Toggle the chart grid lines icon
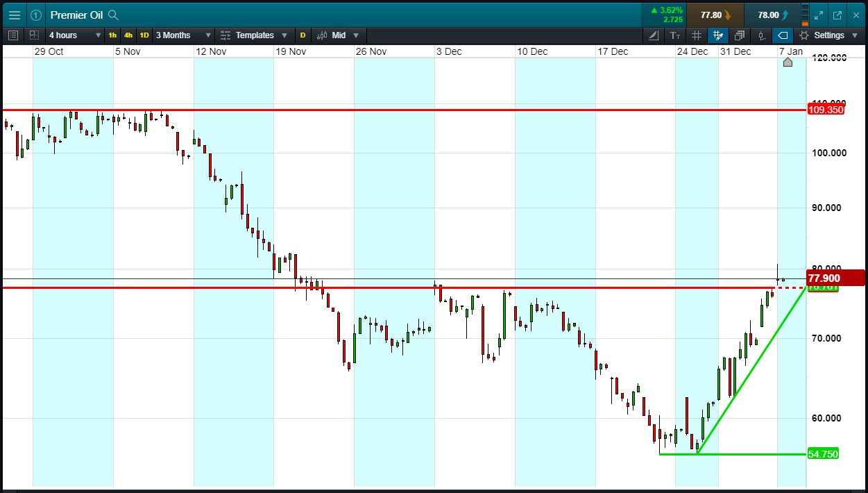 coord(697,35)
